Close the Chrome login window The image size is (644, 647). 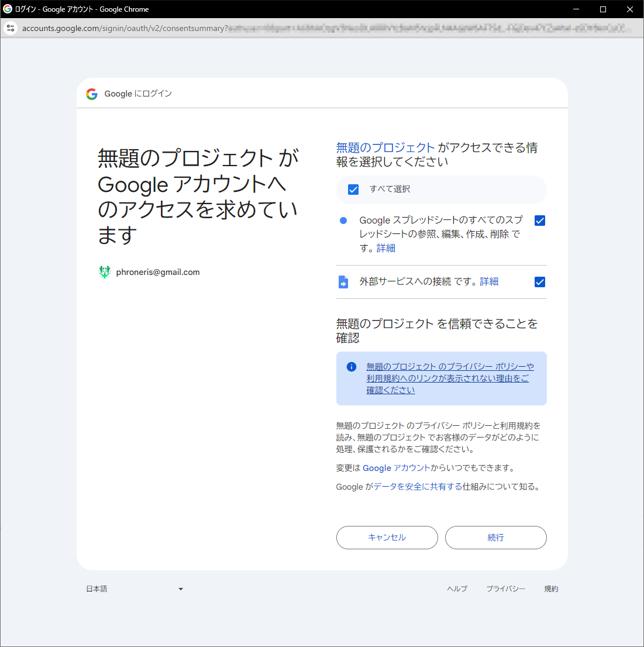630,9
